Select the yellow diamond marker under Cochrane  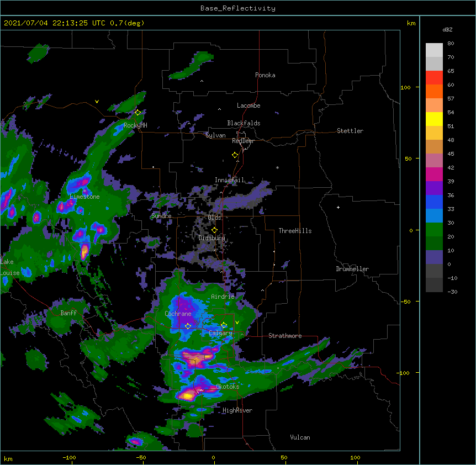[x=188, y=326]
